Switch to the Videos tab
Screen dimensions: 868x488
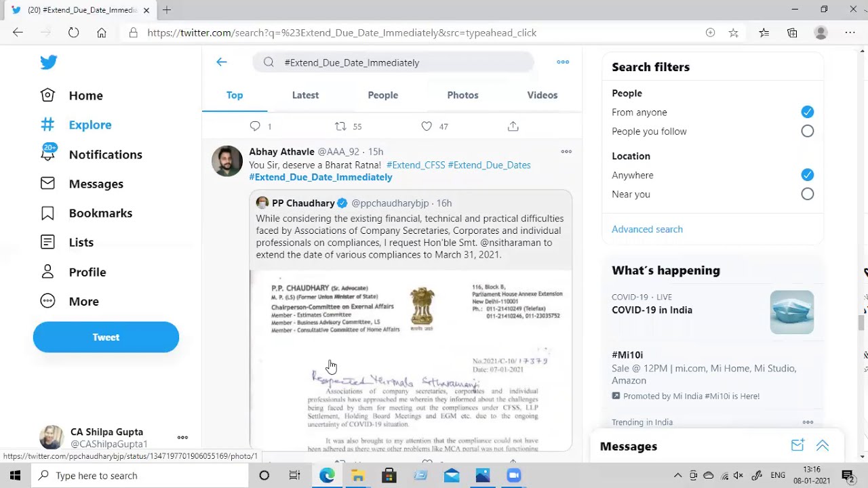click(542, 95)
